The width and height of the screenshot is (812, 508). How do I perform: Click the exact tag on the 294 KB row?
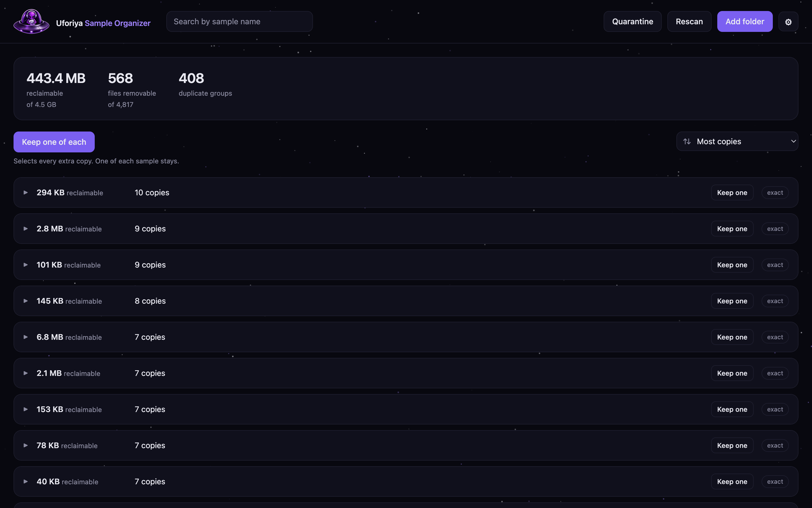coord(775,192)
